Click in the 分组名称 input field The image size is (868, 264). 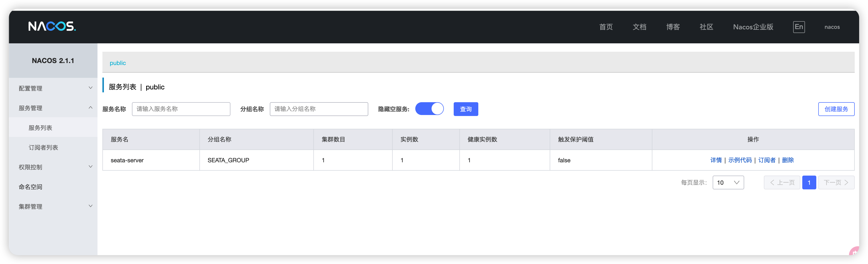coord(319,109)
